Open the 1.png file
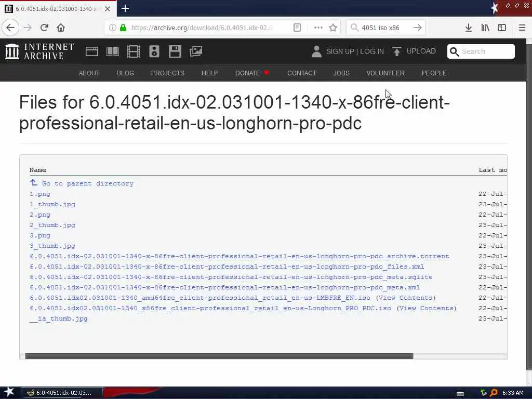 tap(39, 194)
